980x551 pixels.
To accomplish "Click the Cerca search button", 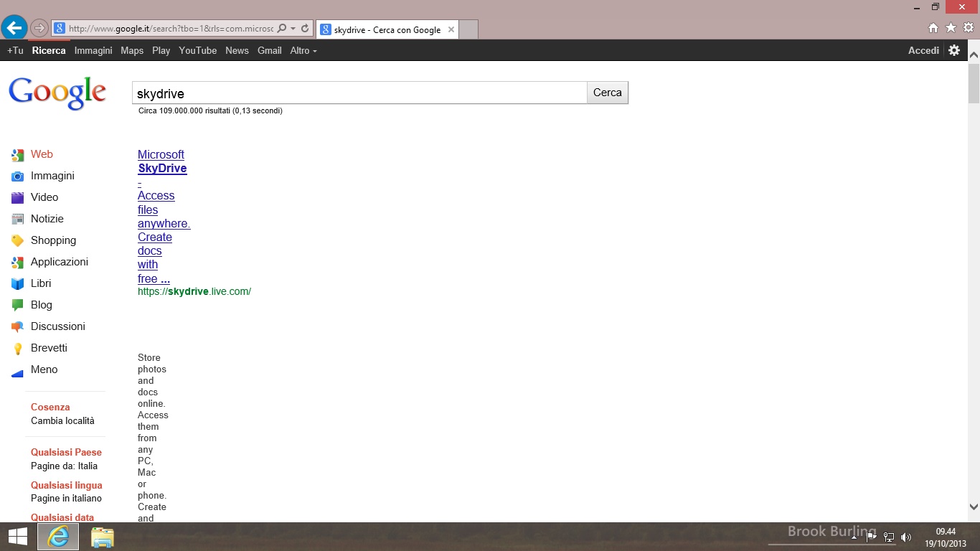I will point(608,93).
